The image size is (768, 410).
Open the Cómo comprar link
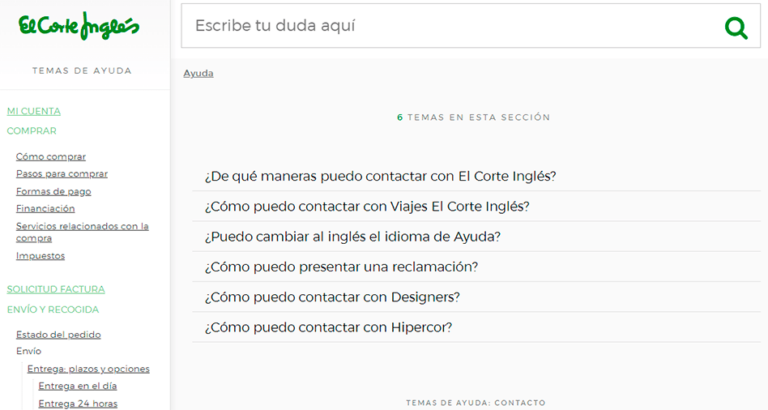pyautogui.click(x=51, y=156)
